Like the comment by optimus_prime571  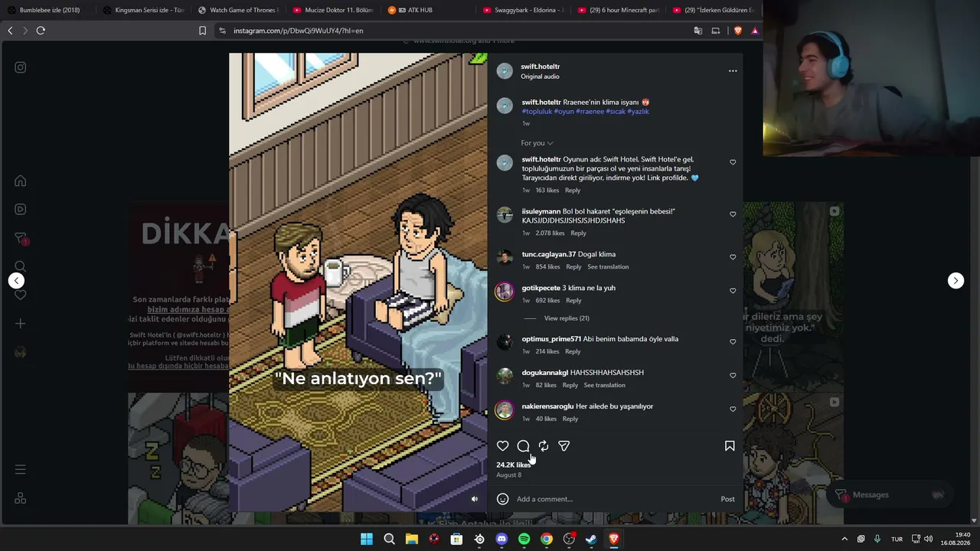click(x=733, y=342)
